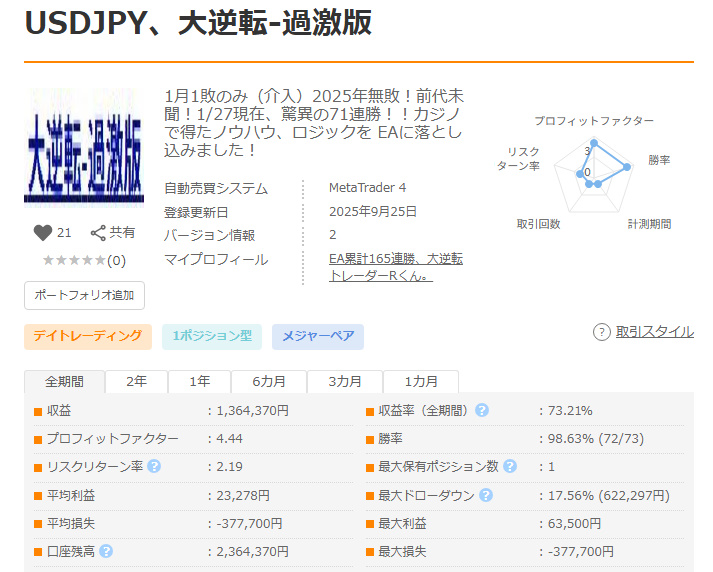Click the 平均利益 value 23,278円
The height and width of the screenshot is (572, 713).
point(243,495)
